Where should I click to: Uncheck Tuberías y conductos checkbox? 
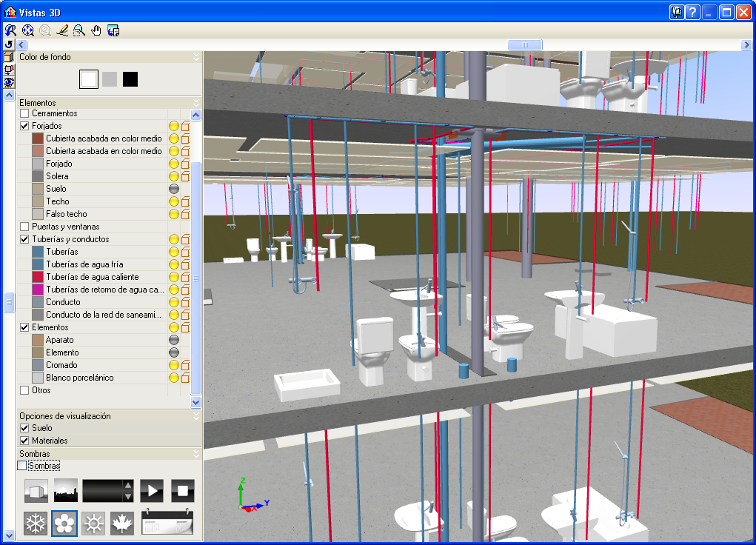click(24, 239)
